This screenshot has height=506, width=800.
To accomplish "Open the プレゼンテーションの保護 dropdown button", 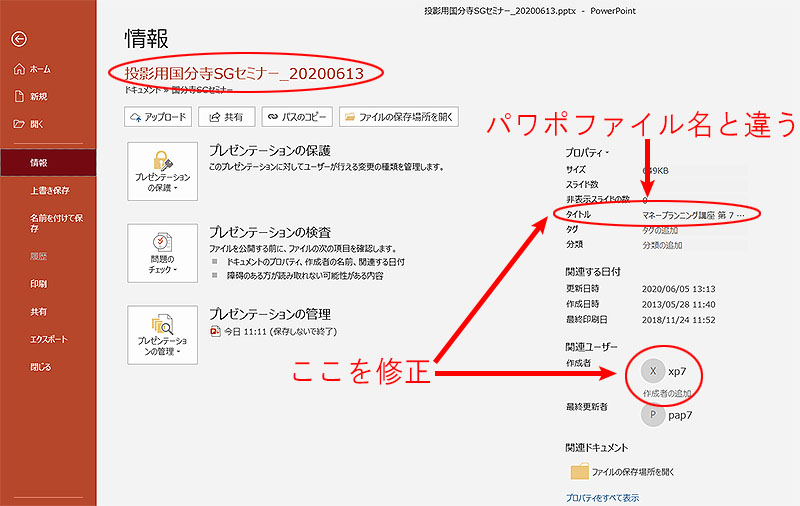I will point(162,171).
